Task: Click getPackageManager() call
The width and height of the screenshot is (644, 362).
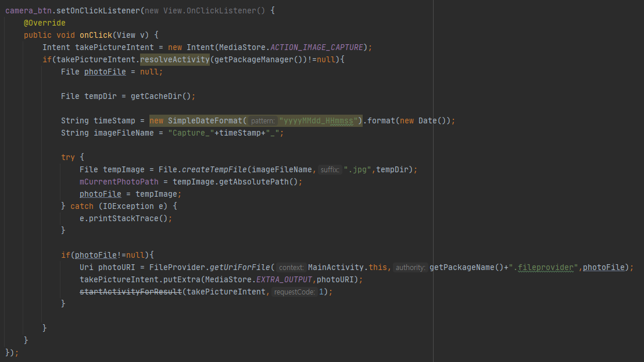Action: pos(258,59)
